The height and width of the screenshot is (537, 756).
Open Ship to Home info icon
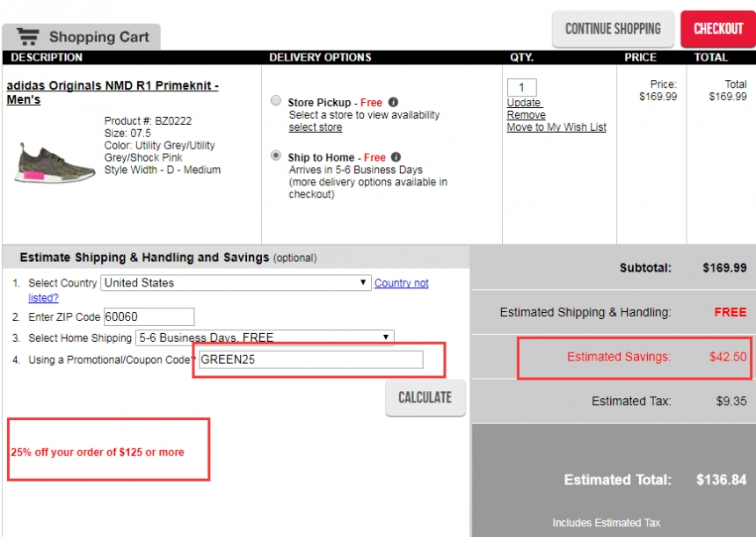pyautogui.click(x=396, y=157)
